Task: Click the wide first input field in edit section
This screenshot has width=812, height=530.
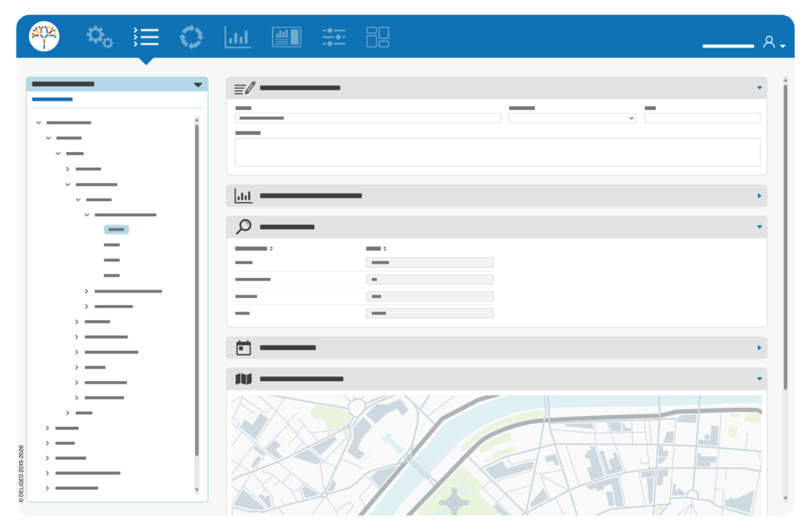Action: [368, 118]
